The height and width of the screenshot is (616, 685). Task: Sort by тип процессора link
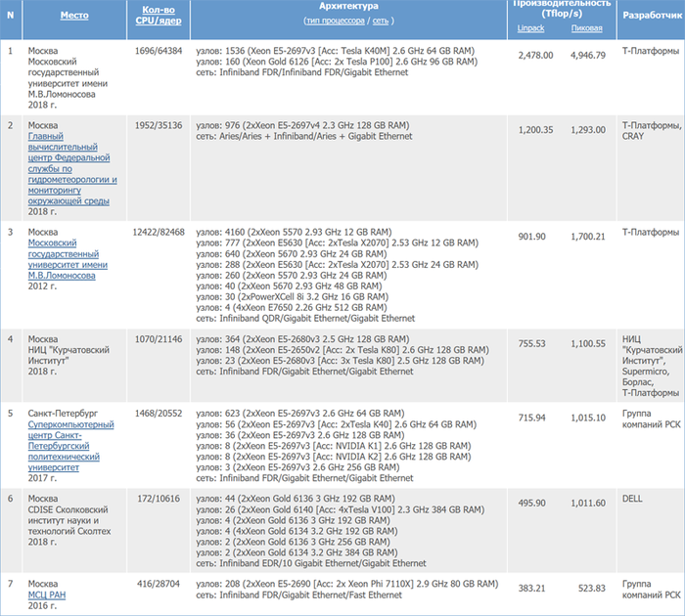point(336,20)
